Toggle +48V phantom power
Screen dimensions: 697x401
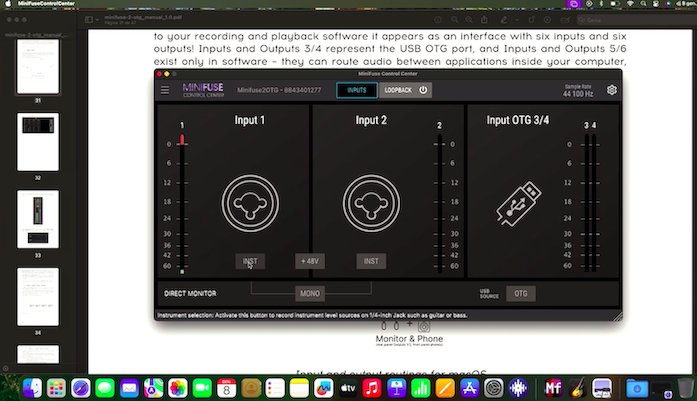(x=310, y=261)
